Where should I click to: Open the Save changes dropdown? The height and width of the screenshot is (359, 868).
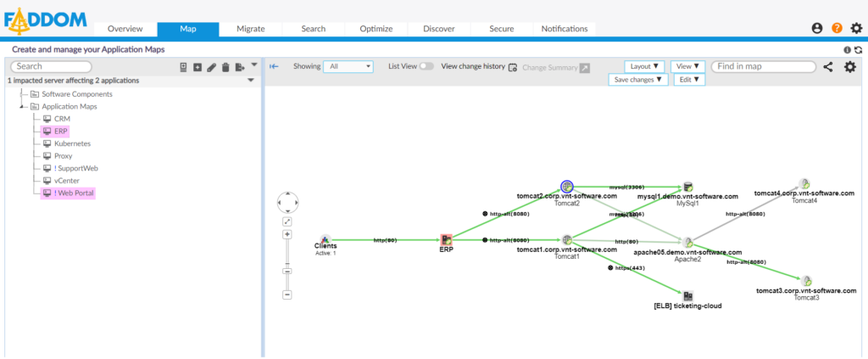(637, 80)
